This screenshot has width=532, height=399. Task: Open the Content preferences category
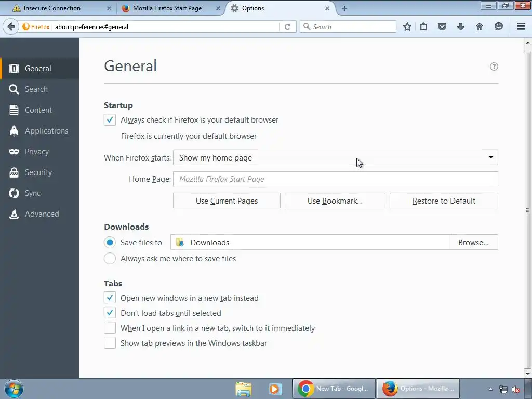coord(39,110)
